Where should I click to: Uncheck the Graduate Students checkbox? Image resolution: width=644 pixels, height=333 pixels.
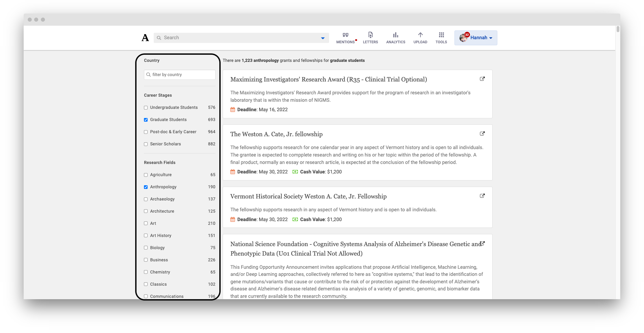click(x=146, y=120)
